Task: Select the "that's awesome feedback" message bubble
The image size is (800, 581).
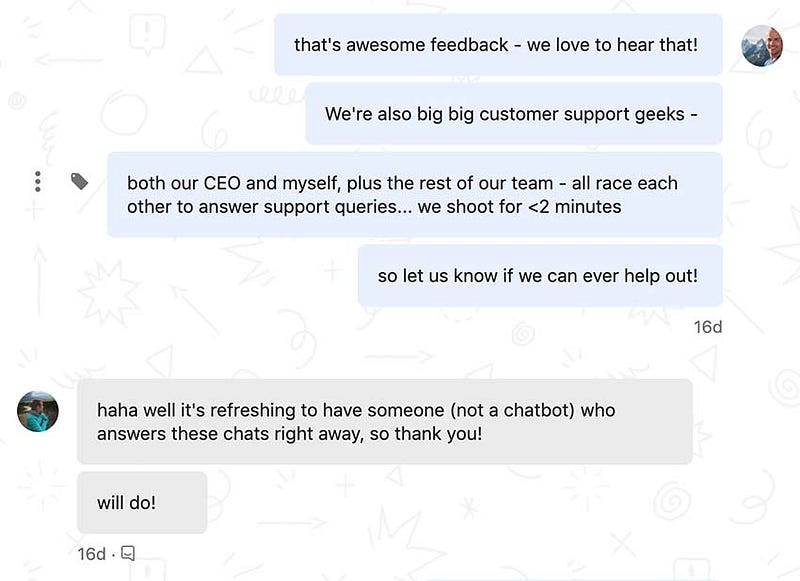Action: 498,45
